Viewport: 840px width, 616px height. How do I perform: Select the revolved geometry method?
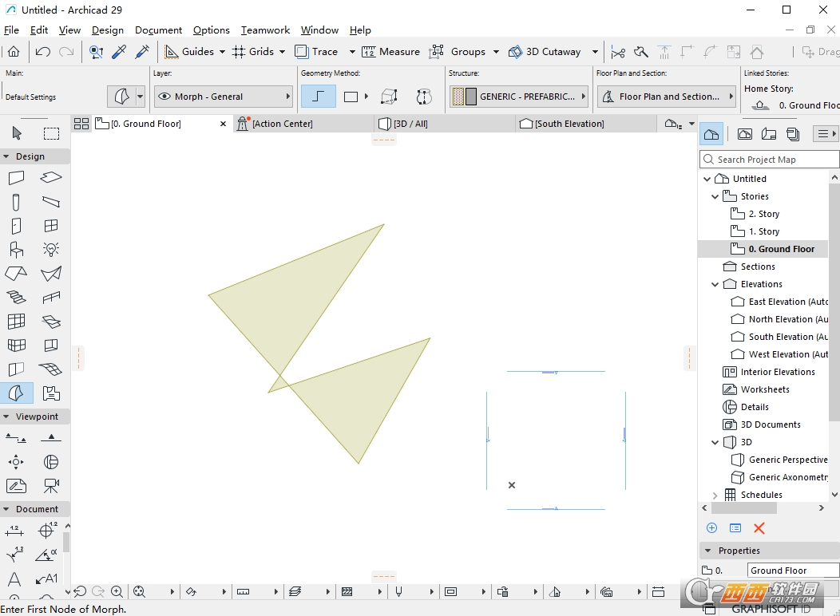(424, 97)
